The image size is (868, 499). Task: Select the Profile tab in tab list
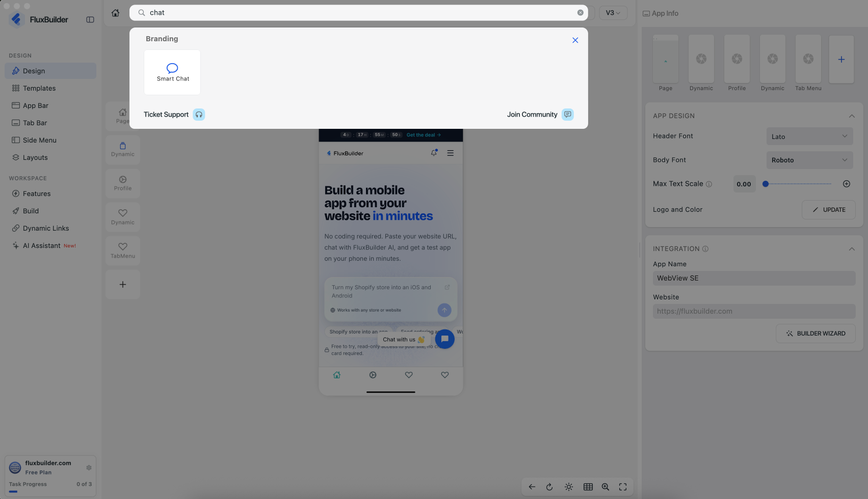[123, 183]
